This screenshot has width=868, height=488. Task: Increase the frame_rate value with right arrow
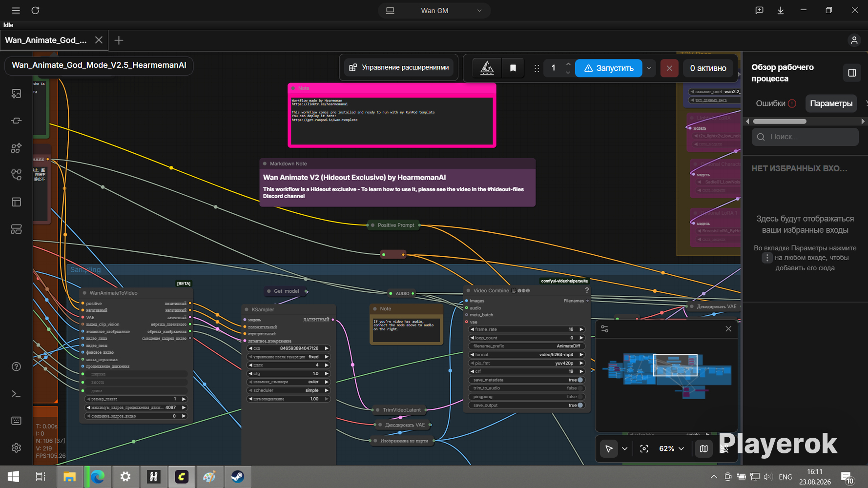coord(581,329)
